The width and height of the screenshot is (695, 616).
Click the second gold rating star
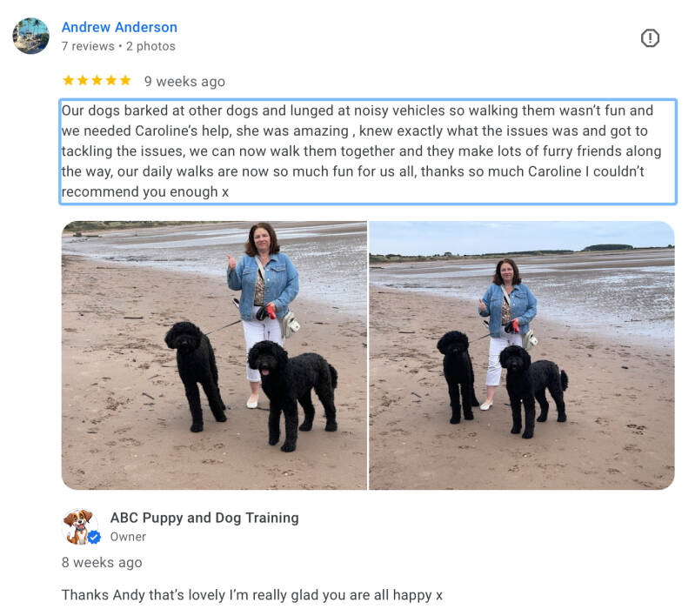(x=83, y=80)
